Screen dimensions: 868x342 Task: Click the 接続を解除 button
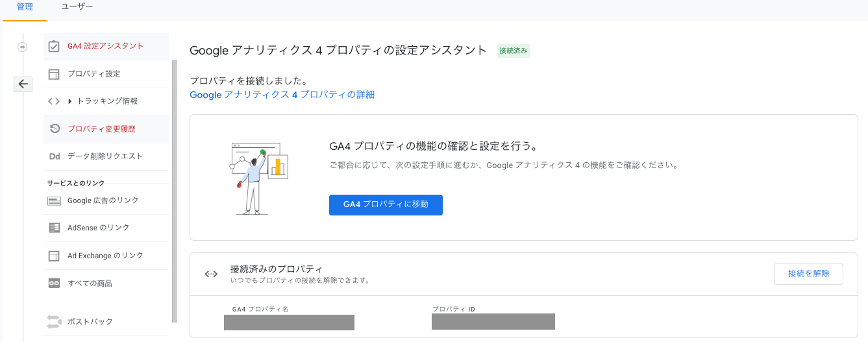point(808,274)
